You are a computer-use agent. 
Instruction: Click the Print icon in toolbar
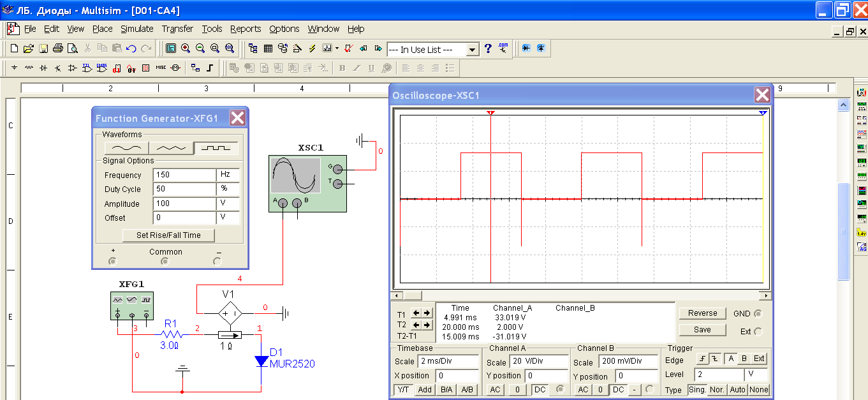tap(58, 48)
